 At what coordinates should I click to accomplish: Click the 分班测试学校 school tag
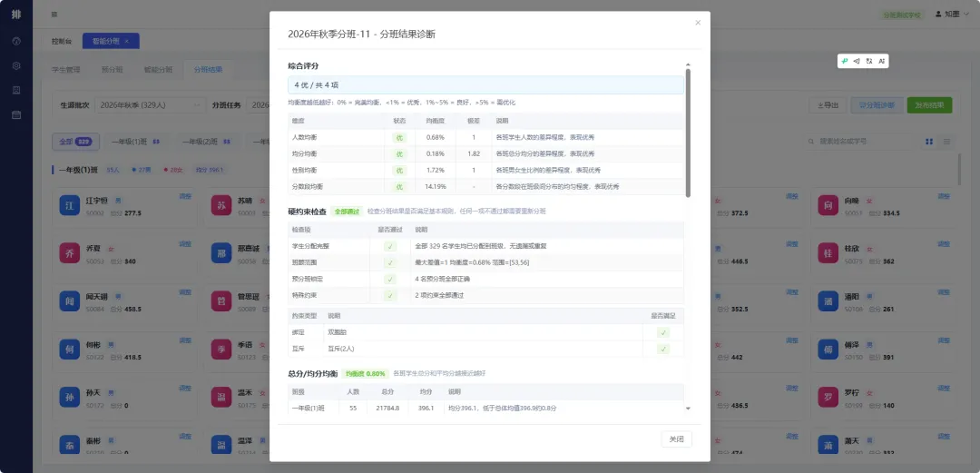tap(901, 15)
